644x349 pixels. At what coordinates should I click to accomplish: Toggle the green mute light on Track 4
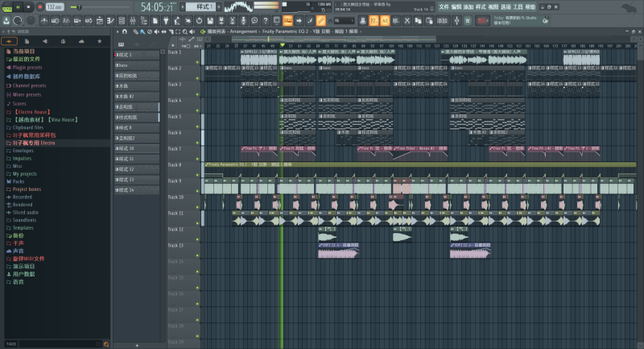coord(197,110)
